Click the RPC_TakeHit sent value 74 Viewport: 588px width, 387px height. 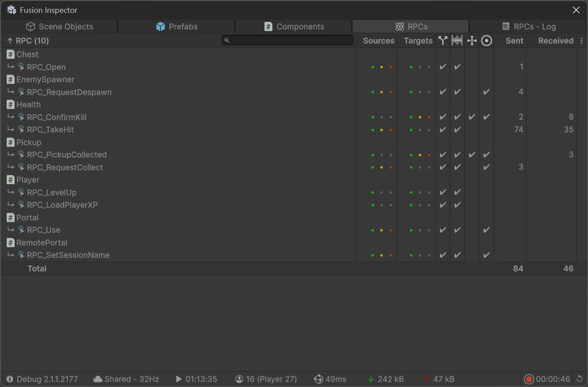[x=519, y=129]
